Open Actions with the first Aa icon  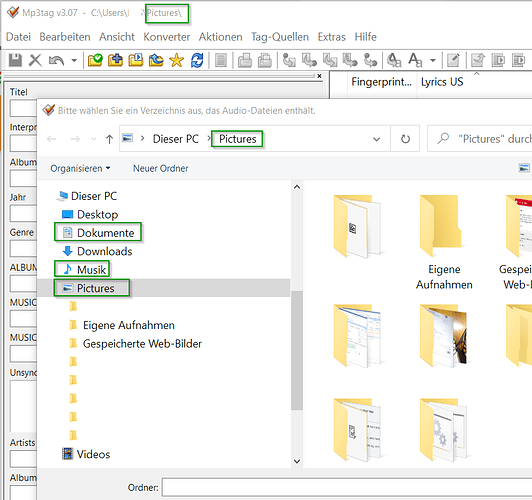394,60
